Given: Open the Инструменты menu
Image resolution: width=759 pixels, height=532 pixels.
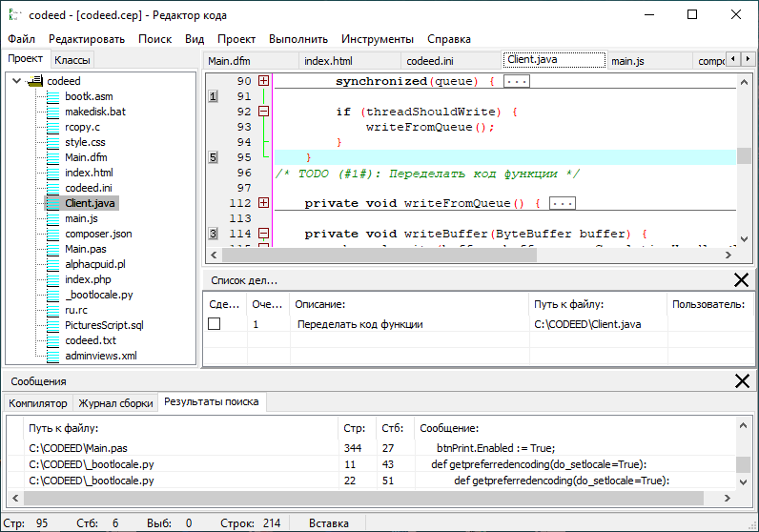Looking at the screenshot, I should click(379, 39).
